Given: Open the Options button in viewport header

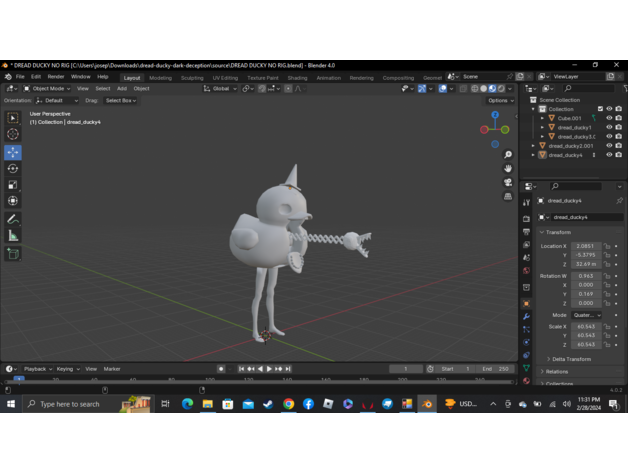Looking at the screenshot, I should tap(500, 101).
